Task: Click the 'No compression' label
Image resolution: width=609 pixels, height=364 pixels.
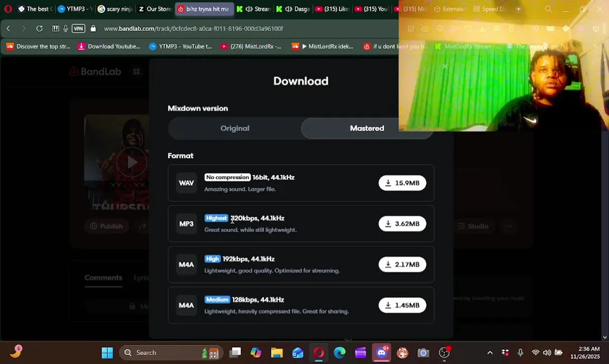Action: click(x=228, y=177)
